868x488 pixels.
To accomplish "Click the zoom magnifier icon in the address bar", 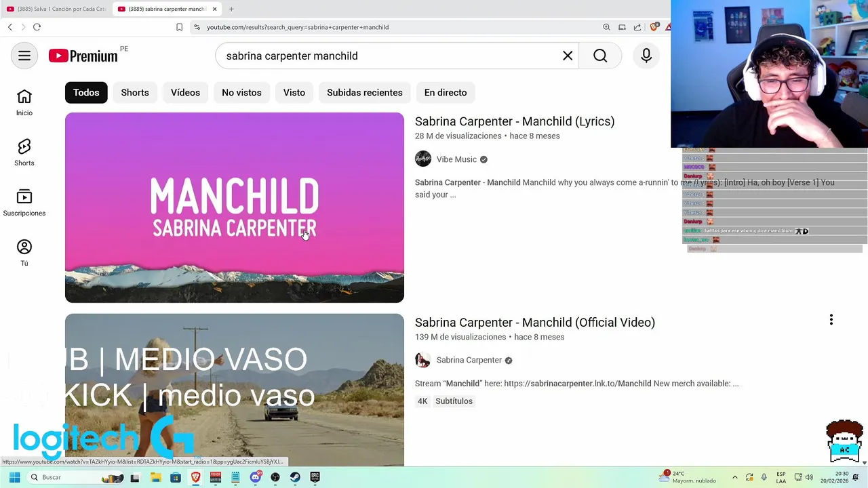I will click(x=606, y=27).
